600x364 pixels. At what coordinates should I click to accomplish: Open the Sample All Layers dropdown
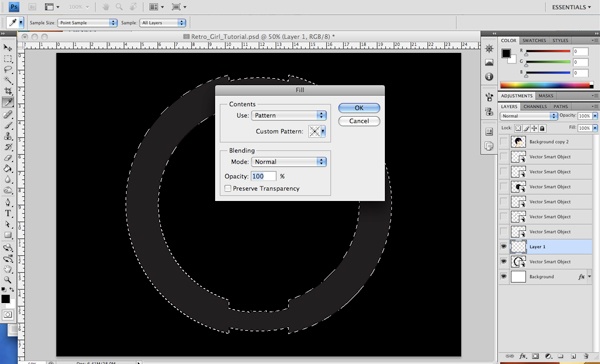(163, 23)
